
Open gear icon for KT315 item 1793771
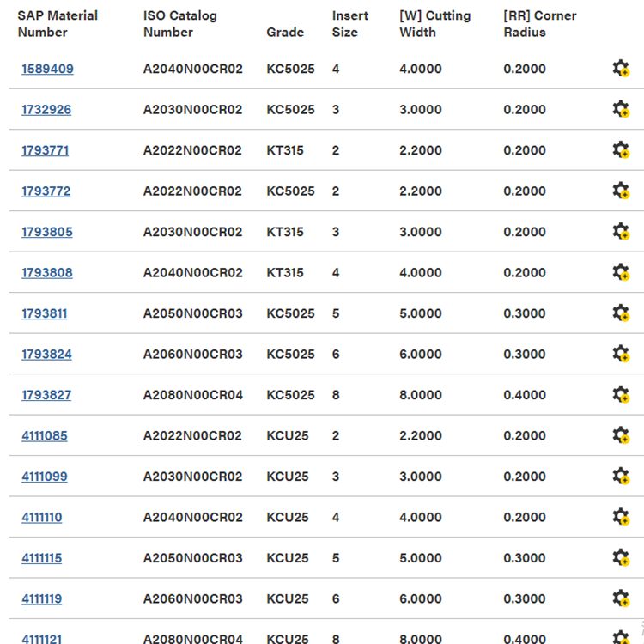(x=621, y=150)
